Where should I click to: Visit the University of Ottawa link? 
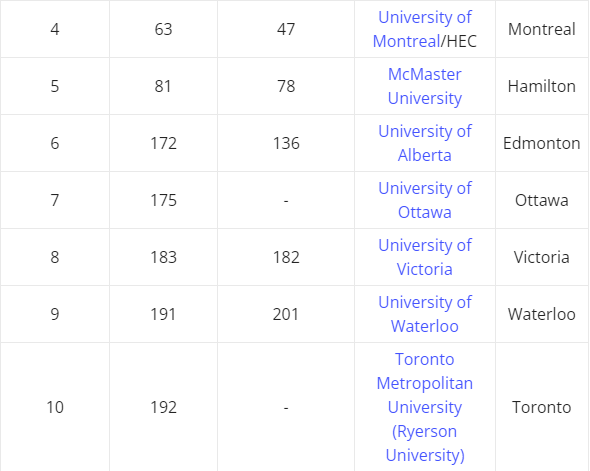(424, 200)
